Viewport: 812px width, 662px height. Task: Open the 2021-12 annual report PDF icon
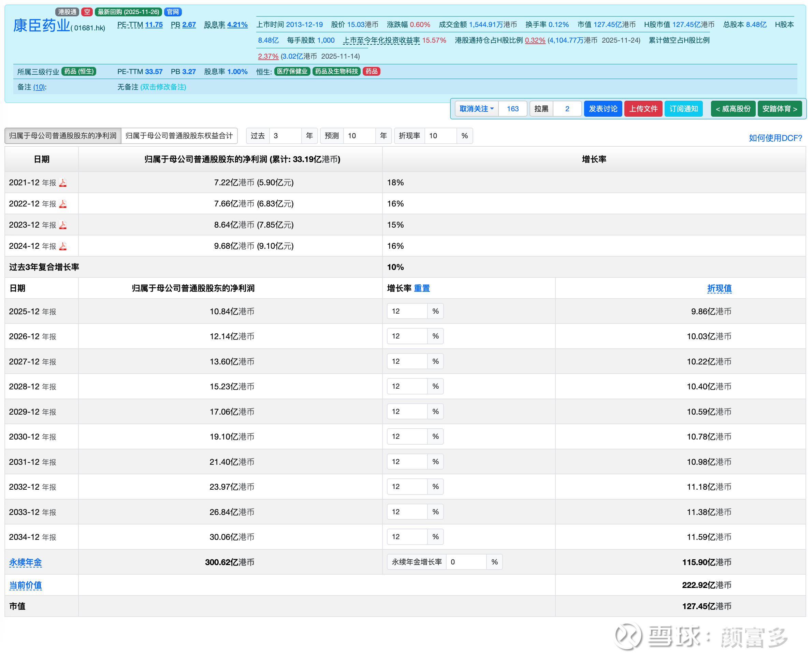click(x=63, y=183)
